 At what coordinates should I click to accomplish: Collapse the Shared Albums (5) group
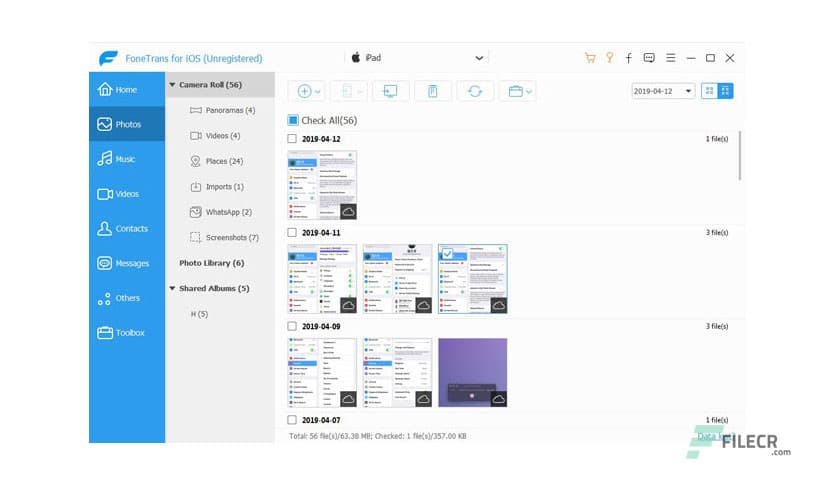[172, 288]
